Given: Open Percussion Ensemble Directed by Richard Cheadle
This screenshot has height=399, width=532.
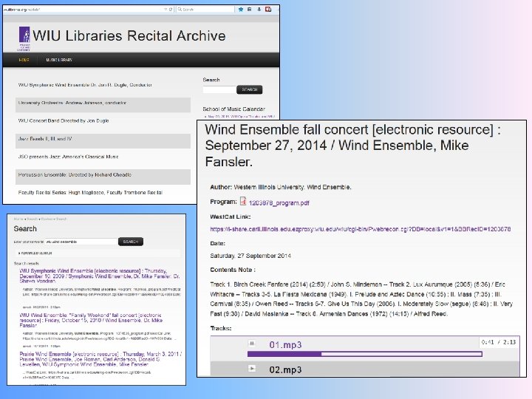Looking at the screenshot, I should pyautogui.click(x=75, y=174).
